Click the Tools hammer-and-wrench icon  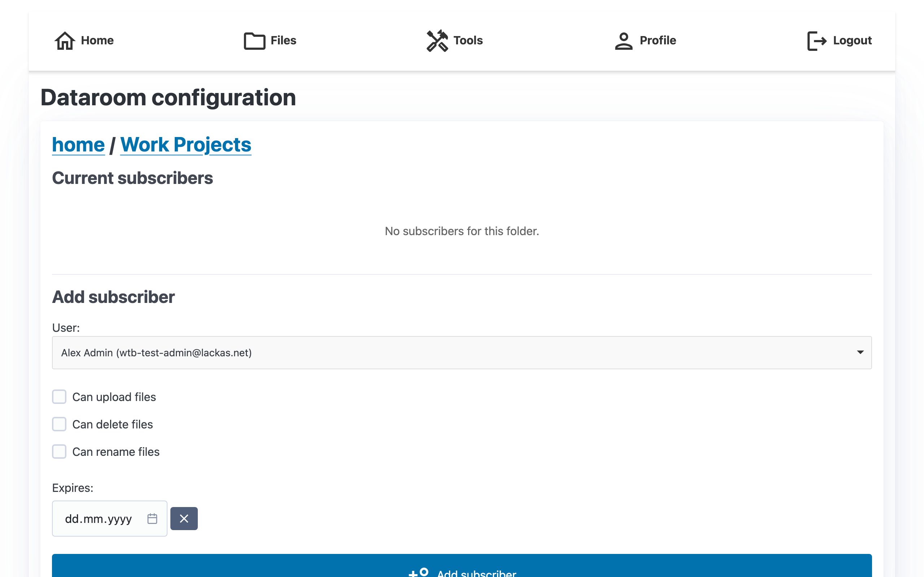coord(437,40)
